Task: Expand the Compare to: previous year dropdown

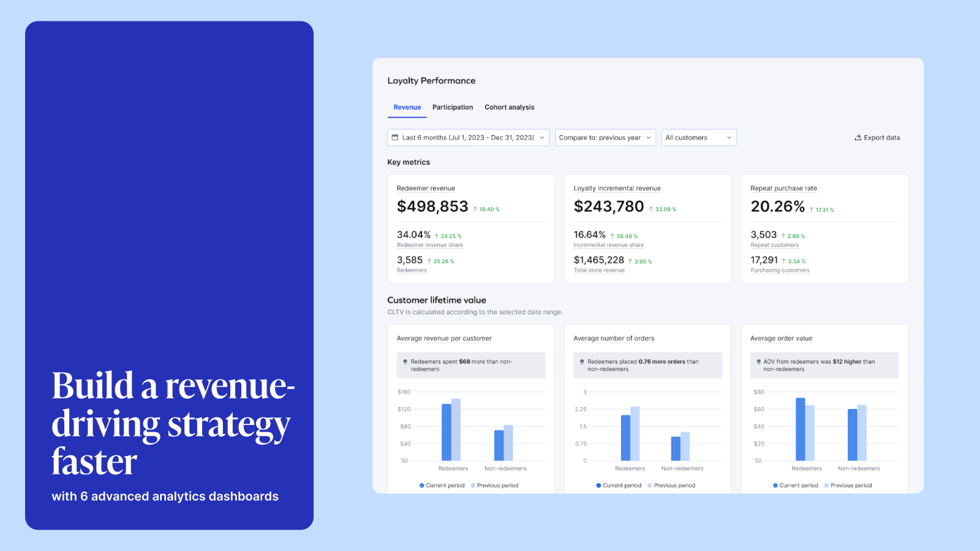Action: [x=605, y=138]
